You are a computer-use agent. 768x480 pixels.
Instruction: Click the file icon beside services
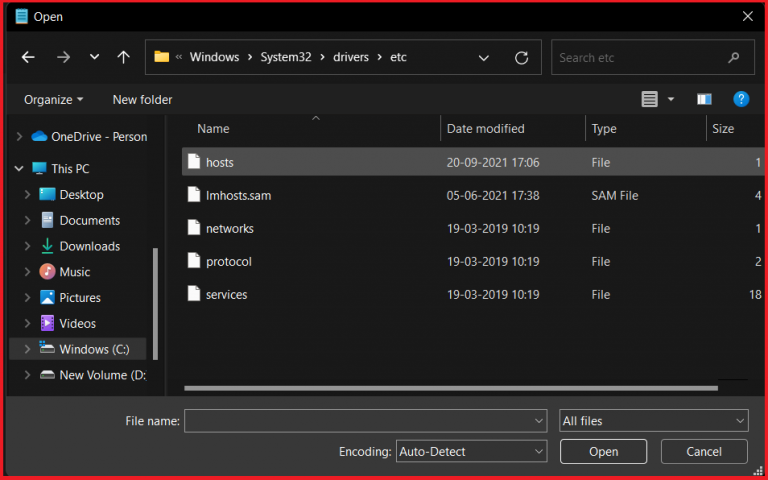194,294
